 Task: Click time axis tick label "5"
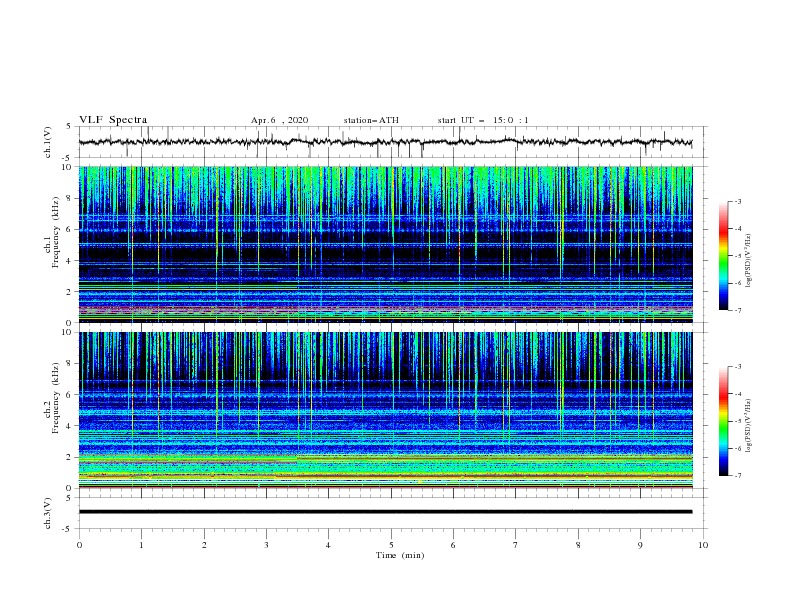click(x=391, y=545)
